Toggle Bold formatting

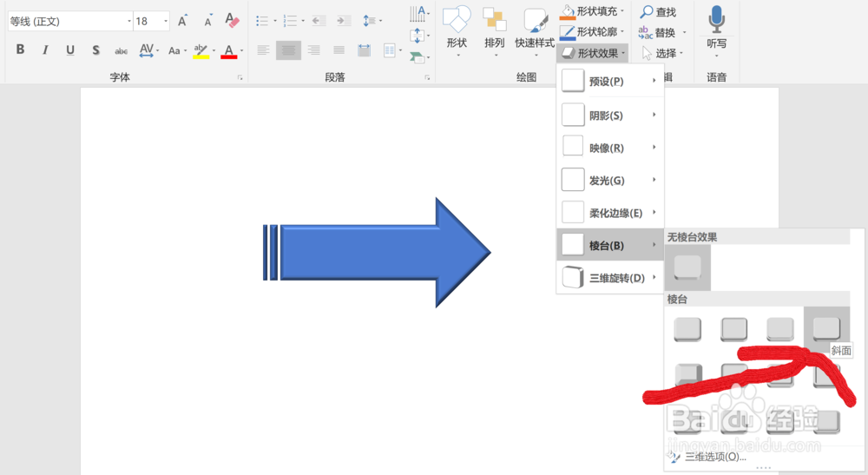pos(21,49)
